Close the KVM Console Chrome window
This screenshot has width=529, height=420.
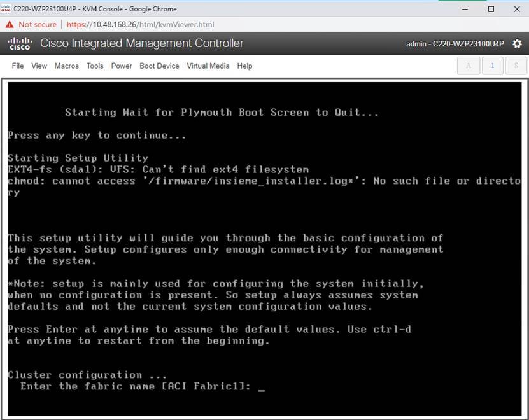[x=517, y=9]
